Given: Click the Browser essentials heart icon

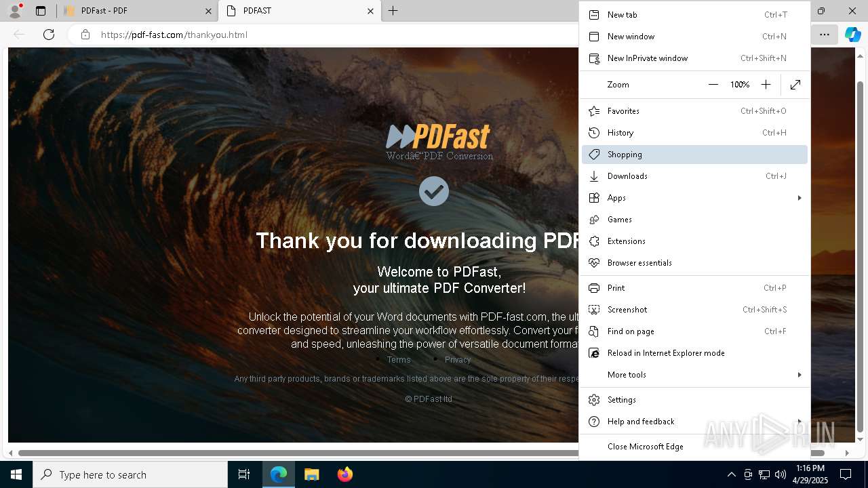Looking at the screenshot, I should click(594, 263).
